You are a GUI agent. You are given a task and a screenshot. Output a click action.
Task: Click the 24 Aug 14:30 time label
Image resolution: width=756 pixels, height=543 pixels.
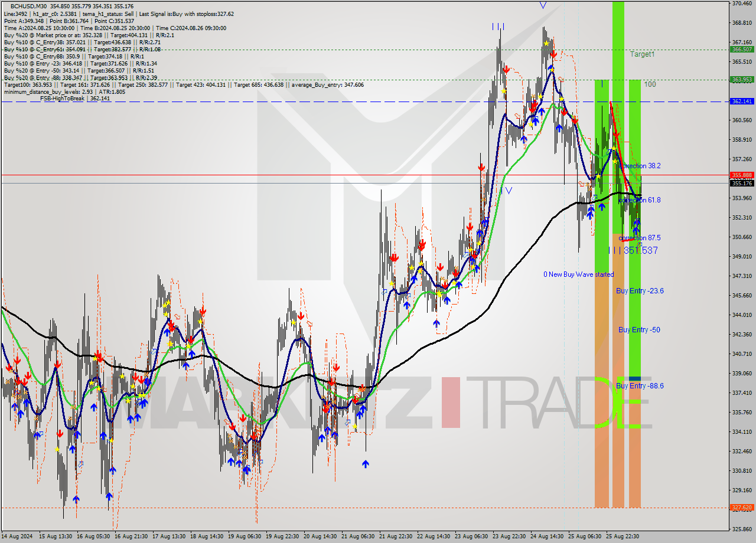tap(547, 537)
